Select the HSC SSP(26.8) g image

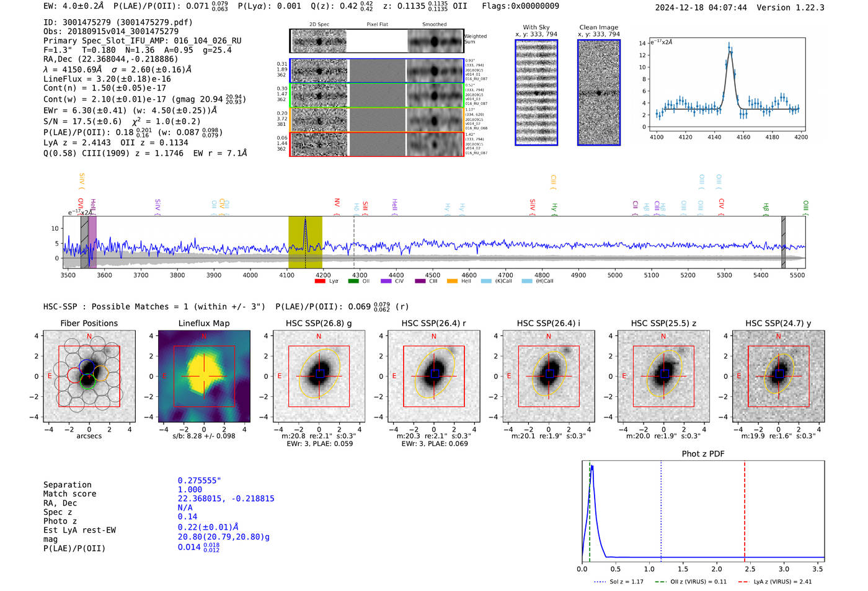319,376
